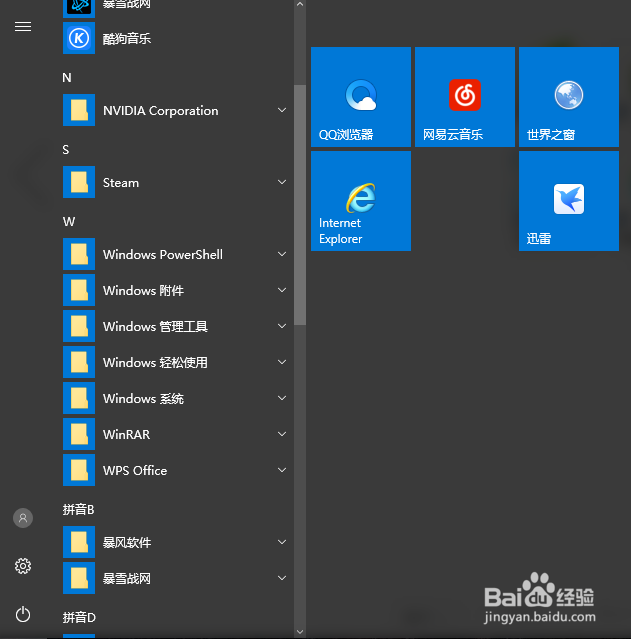Open the hamburger menu at top left

[x=23, y=26]
